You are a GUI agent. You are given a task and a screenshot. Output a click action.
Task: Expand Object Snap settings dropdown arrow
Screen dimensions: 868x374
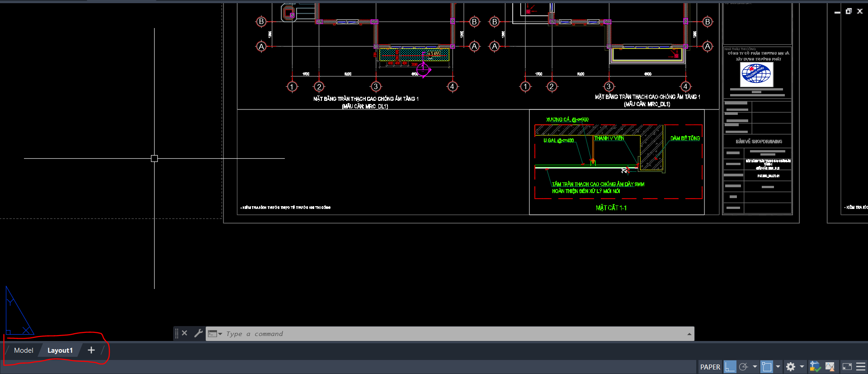[778, 367]
